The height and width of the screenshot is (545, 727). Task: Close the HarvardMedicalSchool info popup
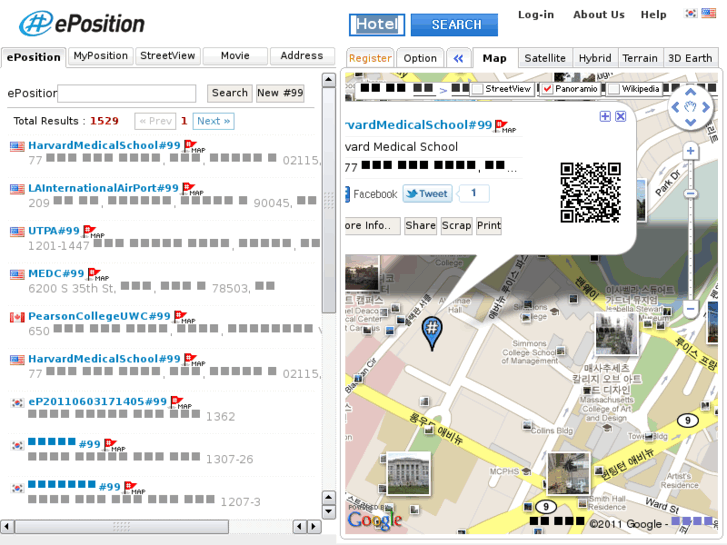pos(620,117)
